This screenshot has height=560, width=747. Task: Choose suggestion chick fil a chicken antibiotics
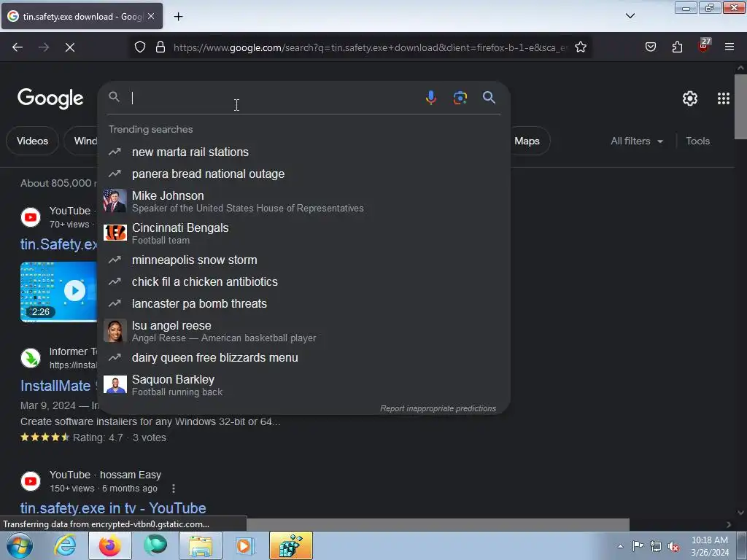(x=303, y=282)
